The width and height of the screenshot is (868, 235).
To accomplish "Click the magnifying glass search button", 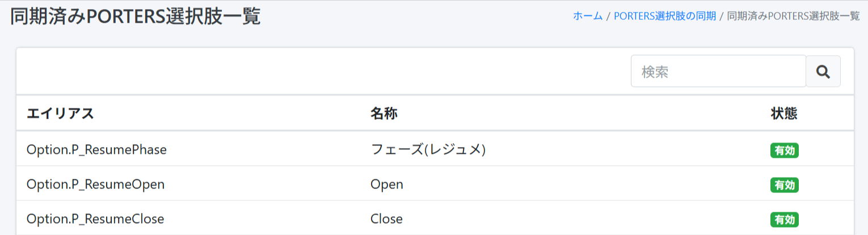I will coord(823,72).
